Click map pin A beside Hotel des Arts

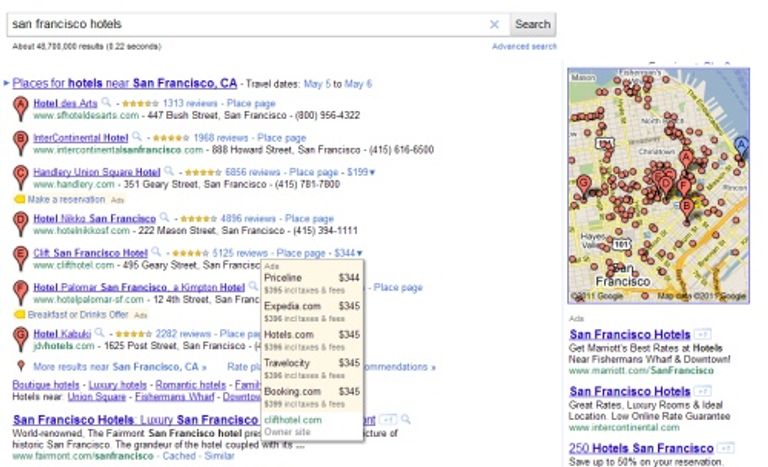[21, 108]
